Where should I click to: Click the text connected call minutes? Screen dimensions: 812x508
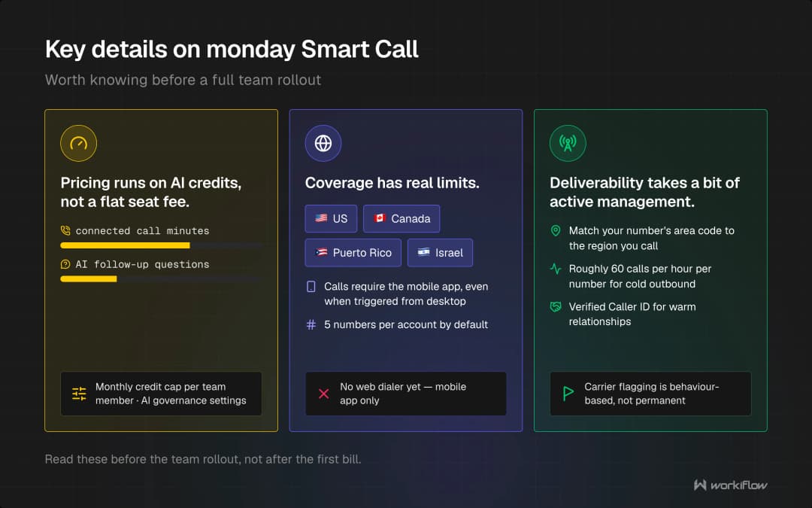point(142,231)
